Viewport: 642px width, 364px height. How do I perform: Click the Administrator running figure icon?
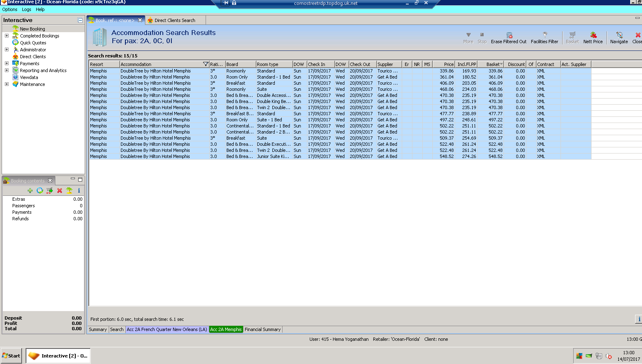(15, 49)
